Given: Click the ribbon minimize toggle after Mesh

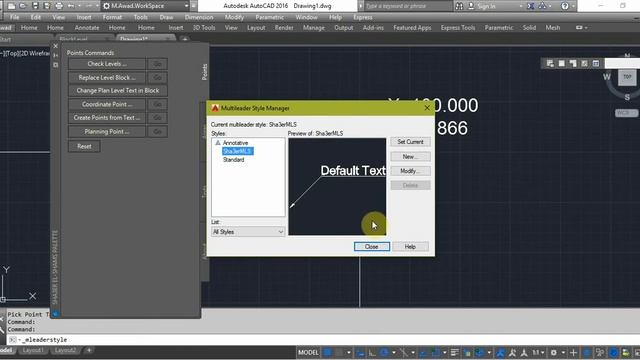Looking at the screenshot, I should [x=581, y=28].
